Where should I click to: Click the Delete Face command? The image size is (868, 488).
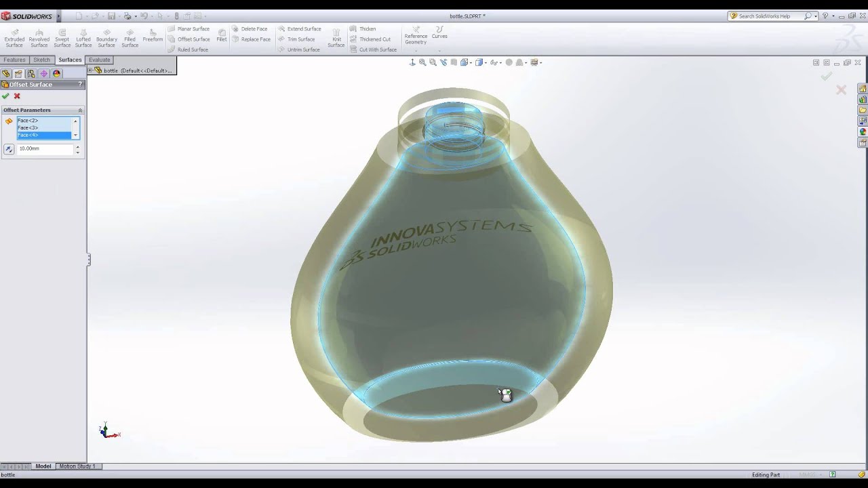250,29
